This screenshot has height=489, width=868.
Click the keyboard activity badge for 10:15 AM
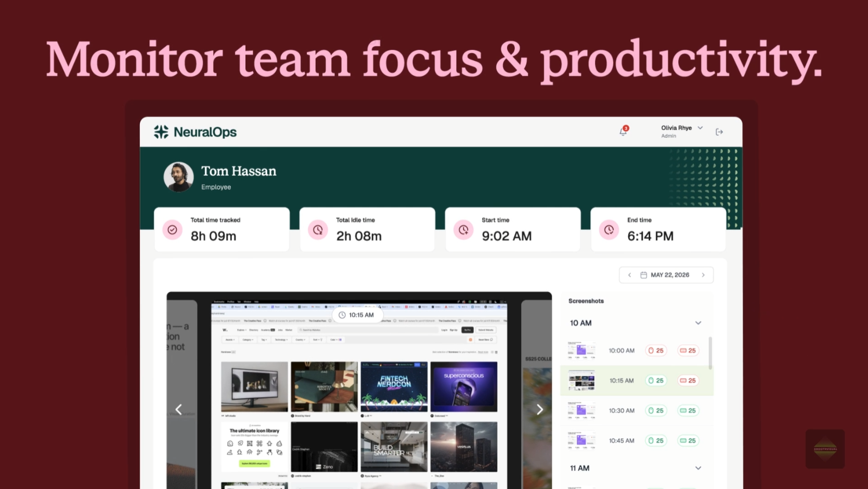point(688,381)
